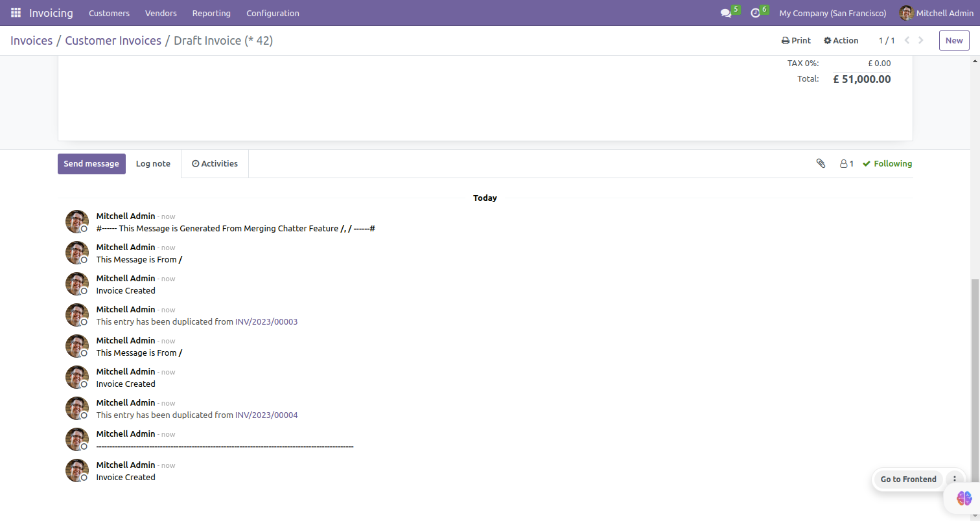Show followers list person icon
The height and width of the screenshot is (521, 980).
pos(846,164)
